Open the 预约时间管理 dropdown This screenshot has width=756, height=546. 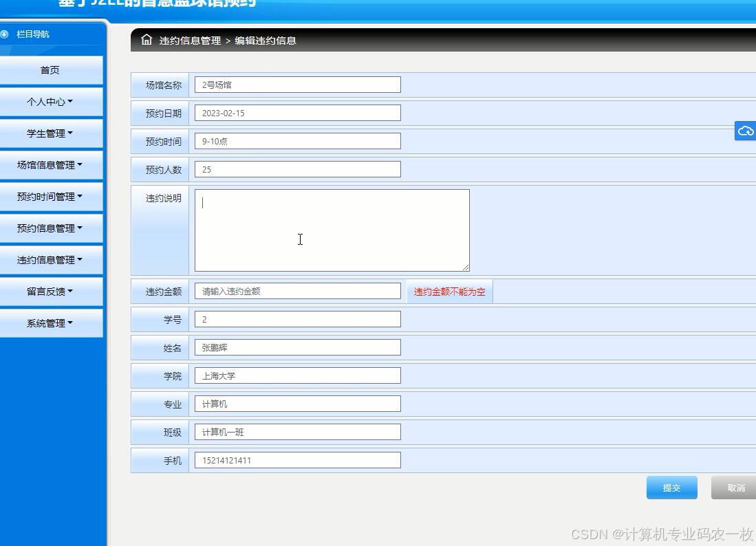(49, 196)
